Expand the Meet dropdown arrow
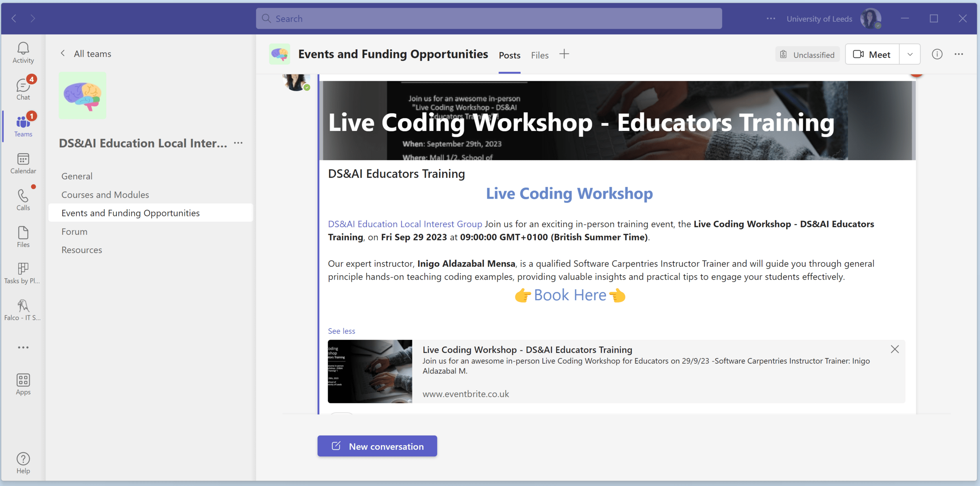The height and width of the screenshot is (486, 980). [910, 54]
